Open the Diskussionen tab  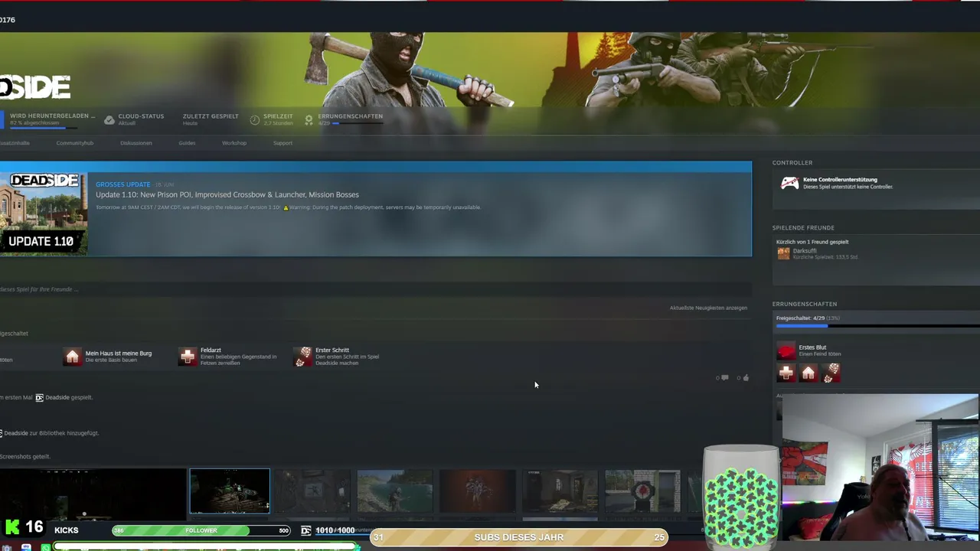coord(136,143)
